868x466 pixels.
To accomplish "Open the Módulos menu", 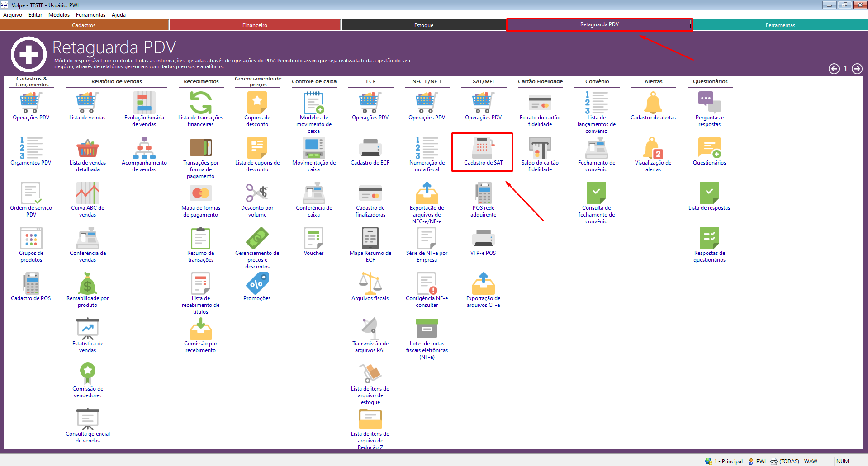I will [x=59, y=15].
